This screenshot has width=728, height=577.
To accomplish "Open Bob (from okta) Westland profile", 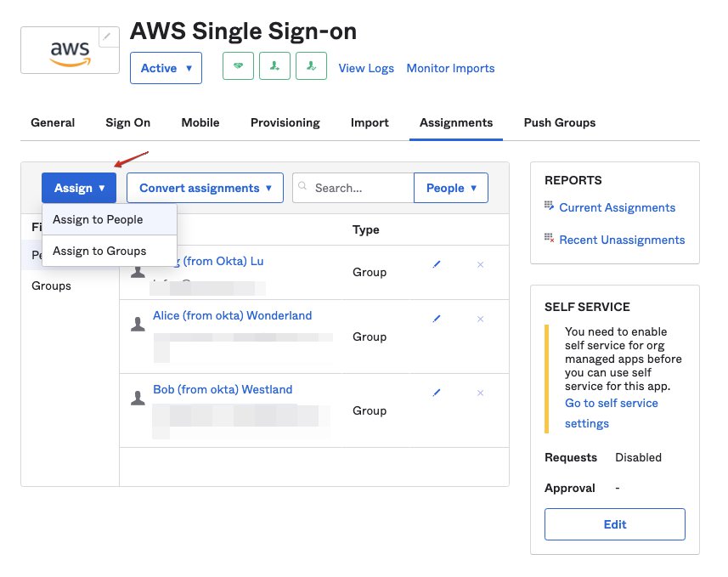I will [x=223, y=389].
